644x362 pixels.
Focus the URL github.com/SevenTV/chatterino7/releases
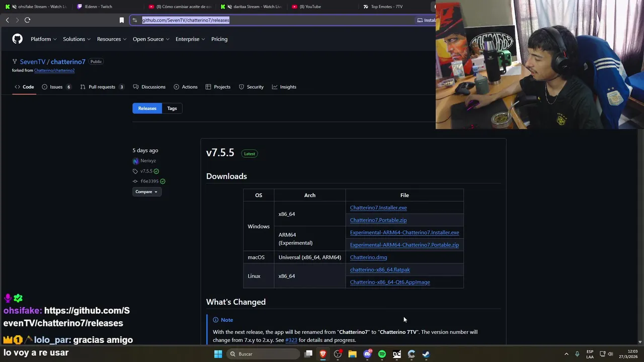click(x=185, y=20)
